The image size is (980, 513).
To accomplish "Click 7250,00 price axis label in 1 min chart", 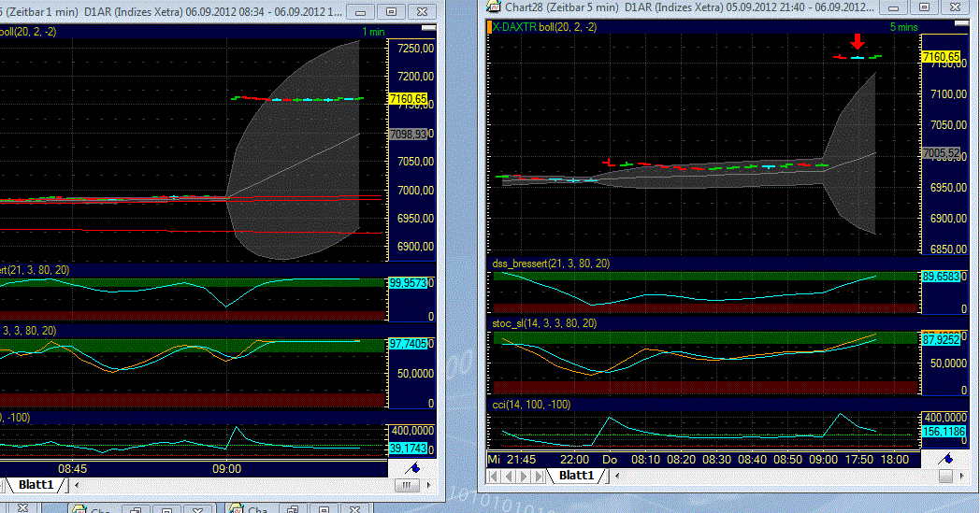I will tap(415, 49).
